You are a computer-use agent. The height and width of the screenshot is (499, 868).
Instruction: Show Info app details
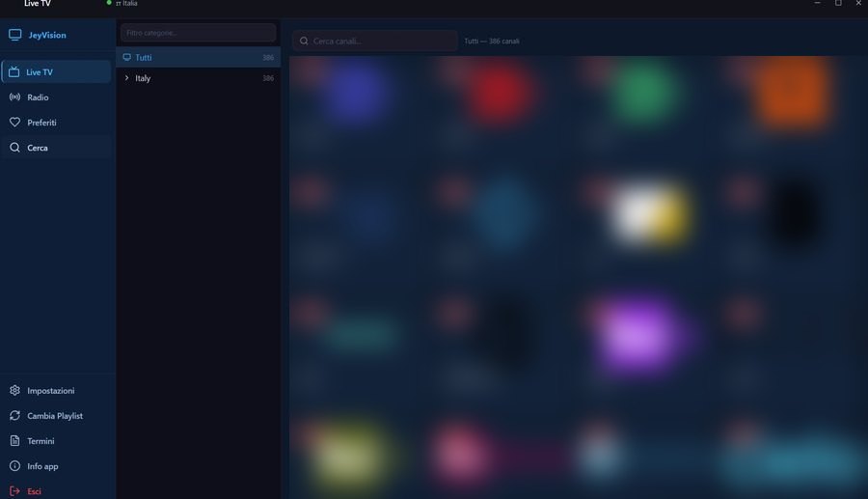click(x=57, y=466)
